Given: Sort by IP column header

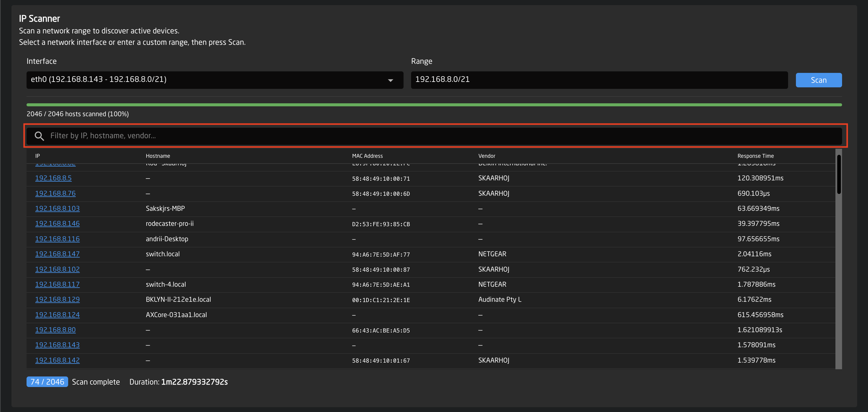Looking at the screenshot, I should (37, 156).
